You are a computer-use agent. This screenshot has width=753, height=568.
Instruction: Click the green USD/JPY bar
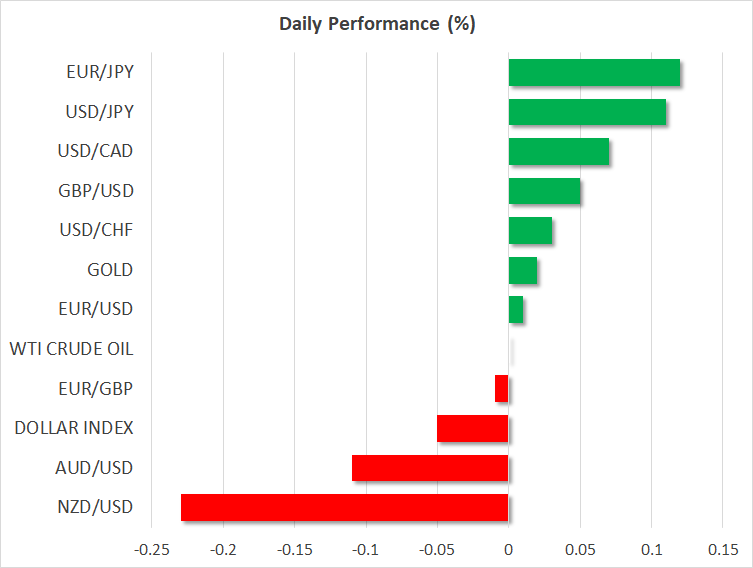[x=587, y=112]
